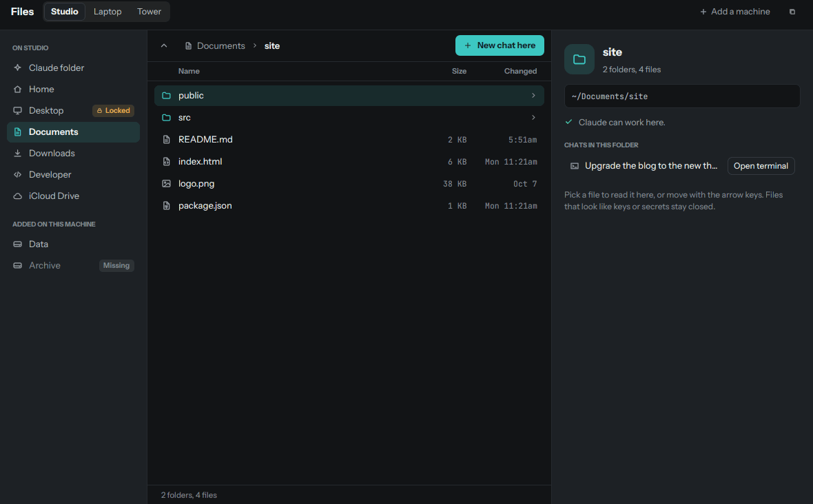Go up one folder with the up chevron
The image size is (813, 504).
pos(164,45)
